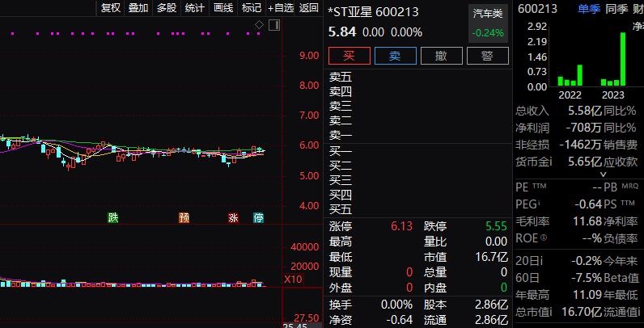Toggle the side panel layout icon
This screenshot has height=328, width=644.
[272, 25]
